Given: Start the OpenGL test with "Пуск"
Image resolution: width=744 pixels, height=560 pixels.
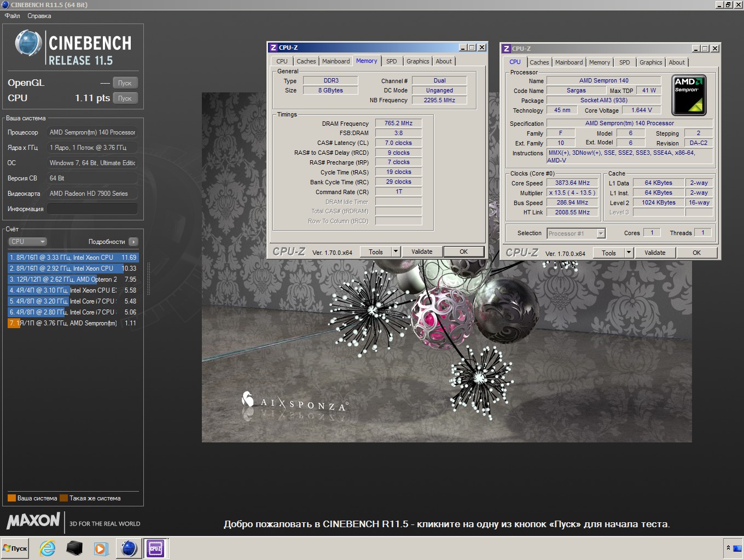Looking at the screenshot, I should [125, 83].
